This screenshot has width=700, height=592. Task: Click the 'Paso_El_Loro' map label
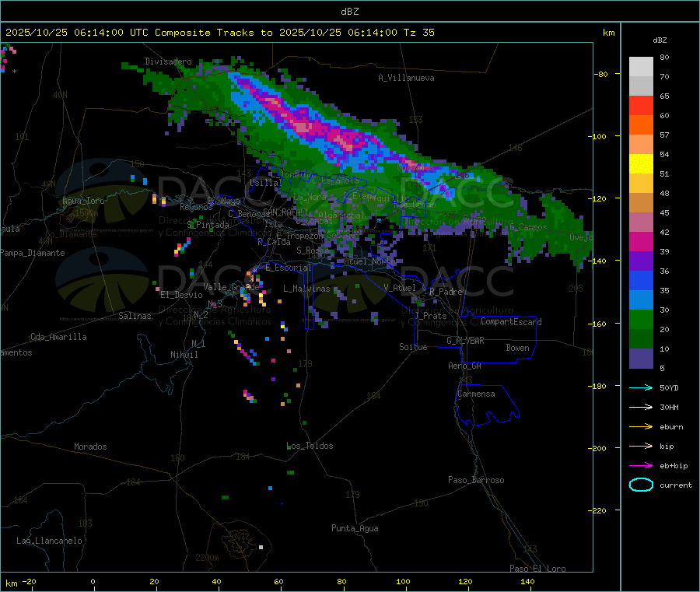[538, 569]
